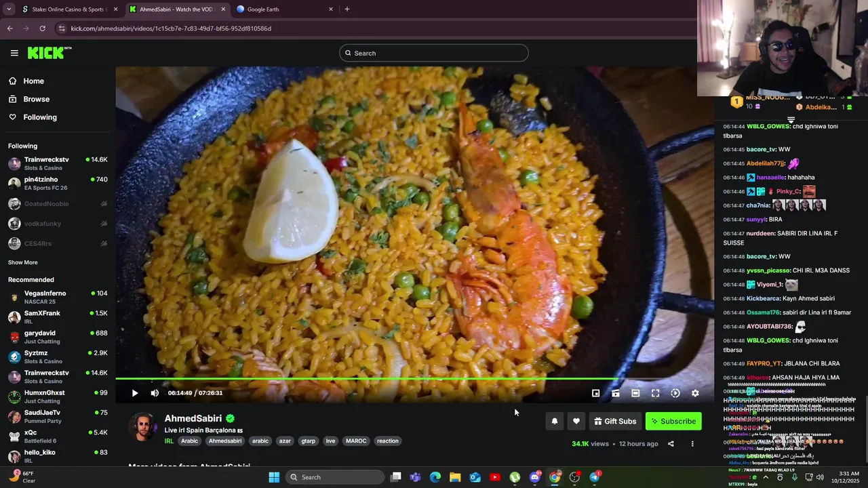Click the green Subscribe button
The width and height of the screenshot is (868, 488).
pos(673,422)
